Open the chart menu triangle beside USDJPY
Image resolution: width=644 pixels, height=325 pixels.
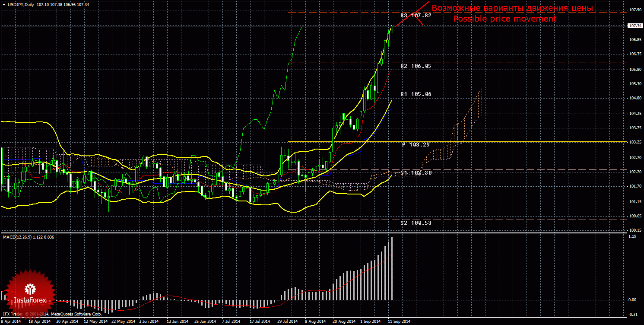pos(4,4)
